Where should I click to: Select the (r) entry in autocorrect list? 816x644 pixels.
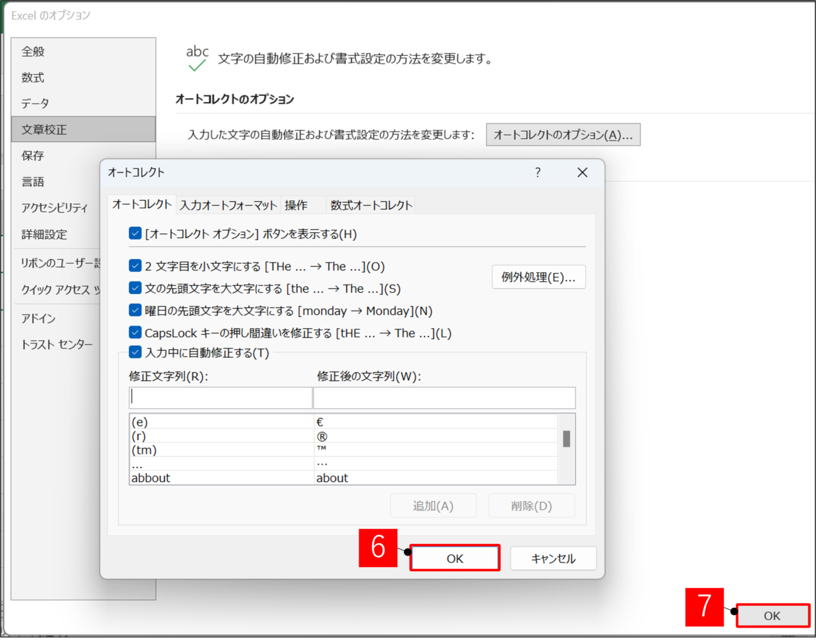click(x=222, y=436)
